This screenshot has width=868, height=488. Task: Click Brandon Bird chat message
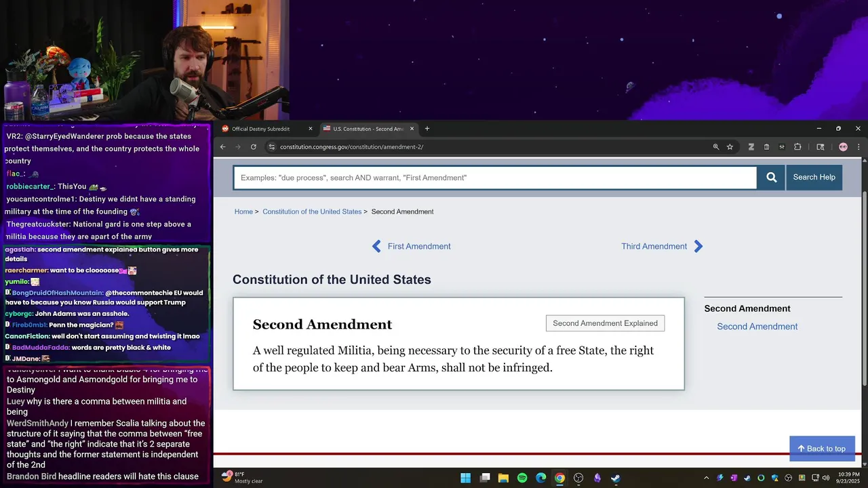coord(102,476)
